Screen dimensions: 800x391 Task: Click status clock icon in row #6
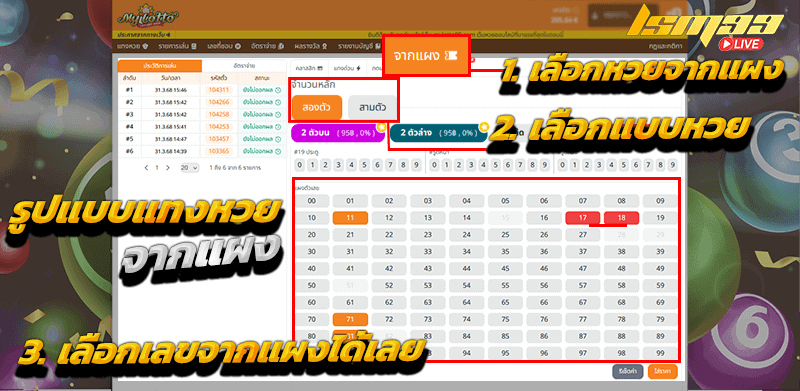pyautogui.click(x=278, y=151)
